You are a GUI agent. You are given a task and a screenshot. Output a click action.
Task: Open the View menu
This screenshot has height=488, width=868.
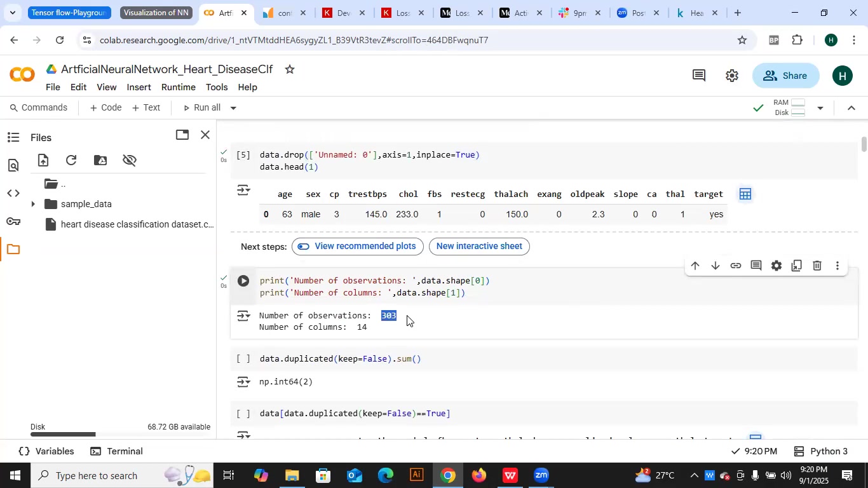[x=106, y=87]
